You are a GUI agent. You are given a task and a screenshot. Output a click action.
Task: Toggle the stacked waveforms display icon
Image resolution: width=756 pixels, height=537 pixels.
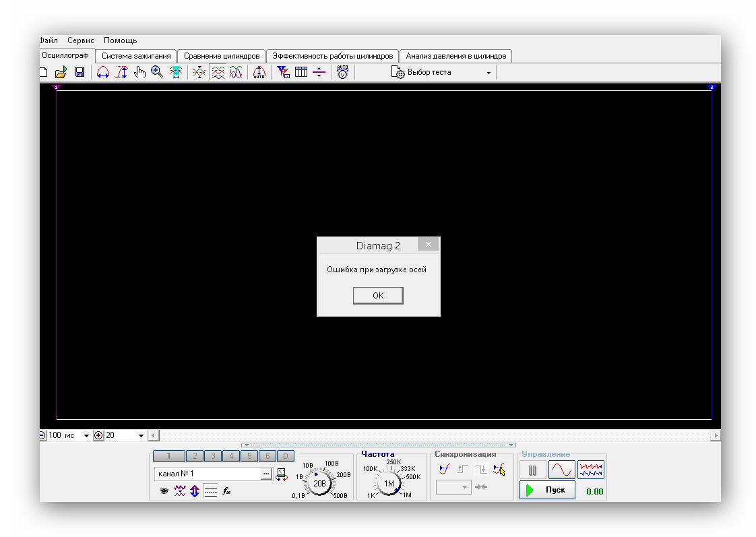point(218,72)
